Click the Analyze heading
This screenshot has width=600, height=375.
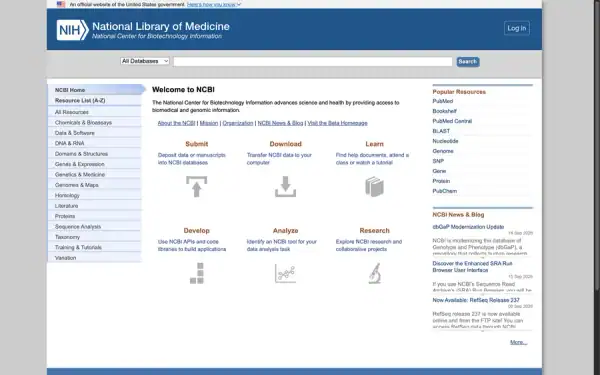285,231
